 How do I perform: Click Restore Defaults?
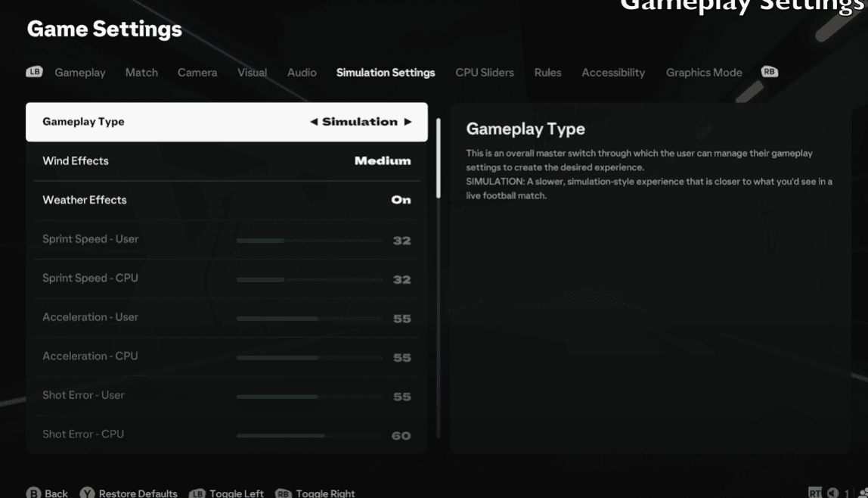(138, 492)
